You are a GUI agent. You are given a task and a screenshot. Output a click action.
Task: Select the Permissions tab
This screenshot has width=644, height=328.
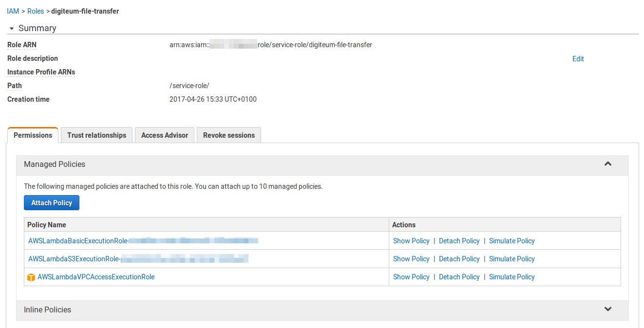[x=33, y=135]
